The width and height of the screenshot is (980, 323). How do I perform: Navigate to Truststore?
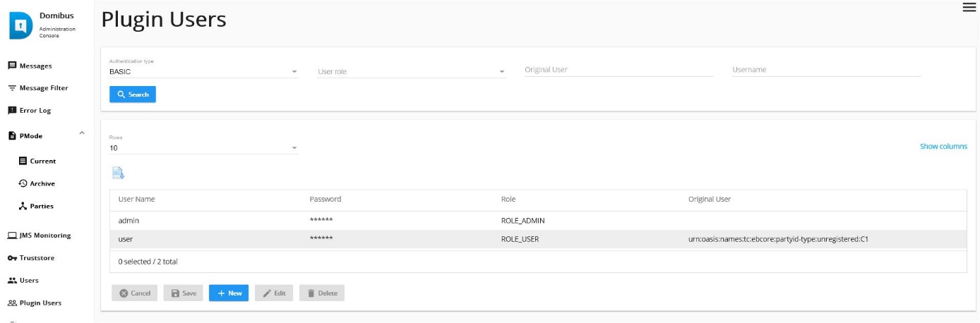pos(37,258)
